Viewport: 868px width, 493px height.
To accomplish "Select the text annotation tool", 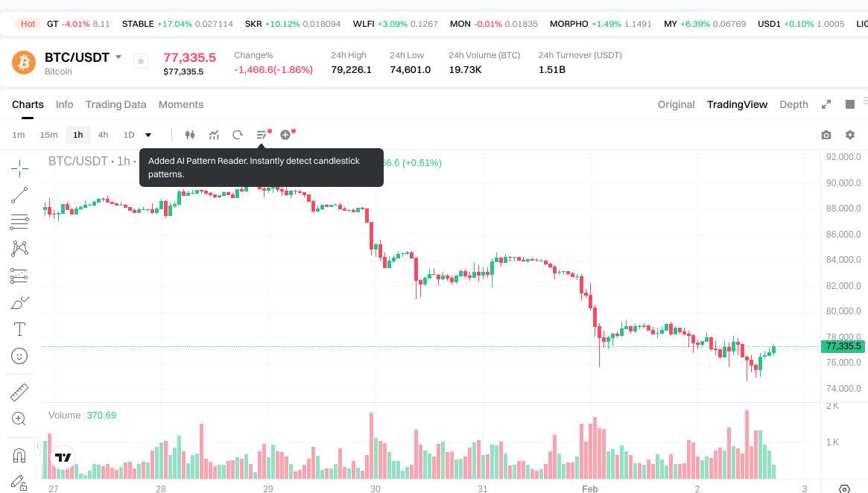I will [19, 328].
